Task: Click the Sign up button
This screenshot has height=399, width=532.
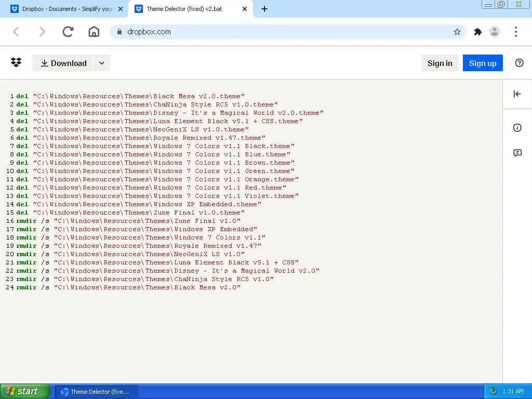Action: (x=483, y=63)
